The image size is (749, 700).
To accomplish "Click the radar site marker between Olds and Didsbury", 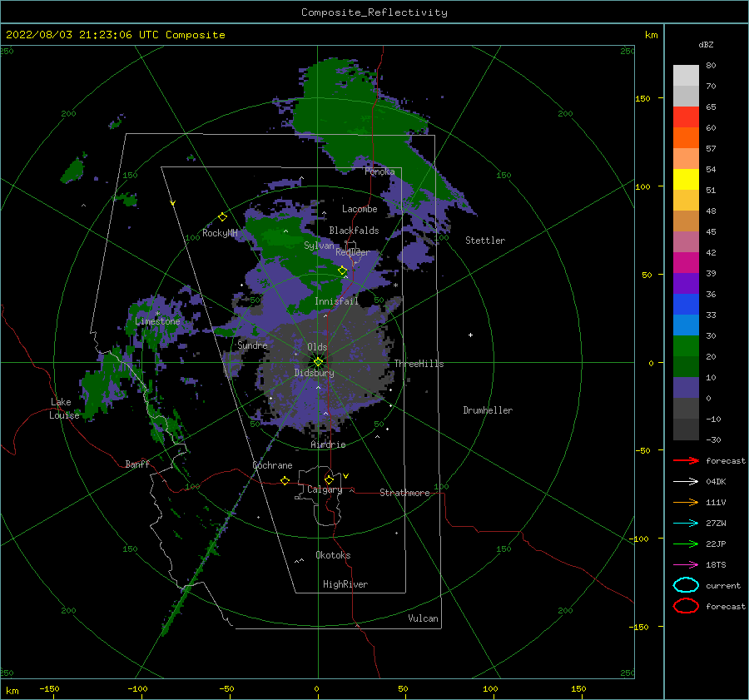I will [318, 362].
